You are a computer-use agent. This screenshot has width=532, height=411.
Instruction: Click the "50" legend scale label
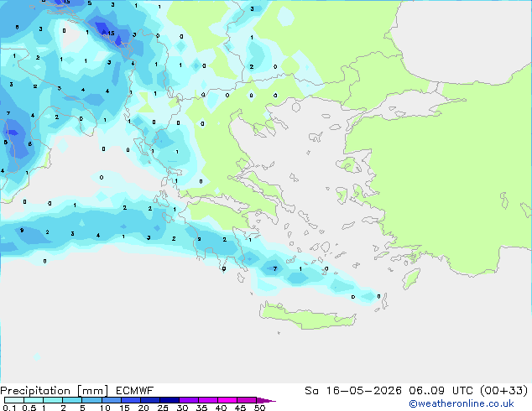[259, 408]
